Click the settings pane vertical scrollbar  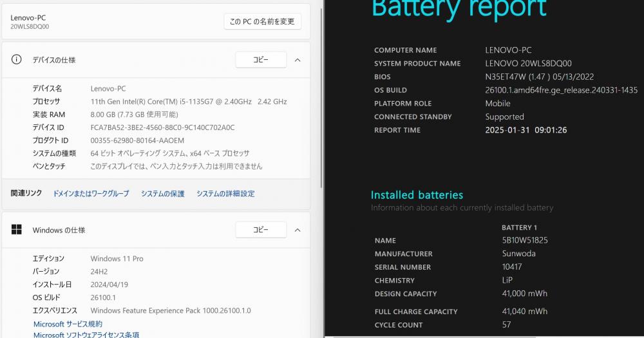[x=321, y=99]
